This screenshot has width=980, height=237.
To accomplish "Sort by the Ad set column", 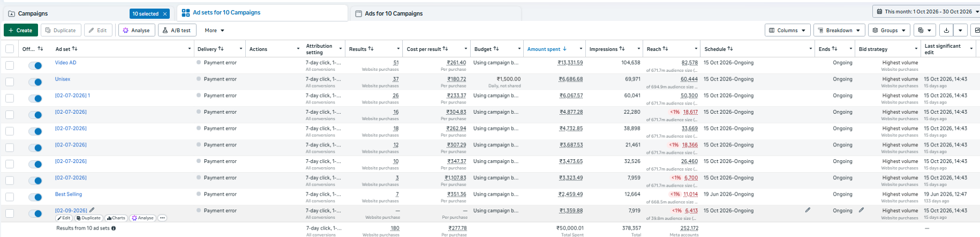I will click(74, 49).
